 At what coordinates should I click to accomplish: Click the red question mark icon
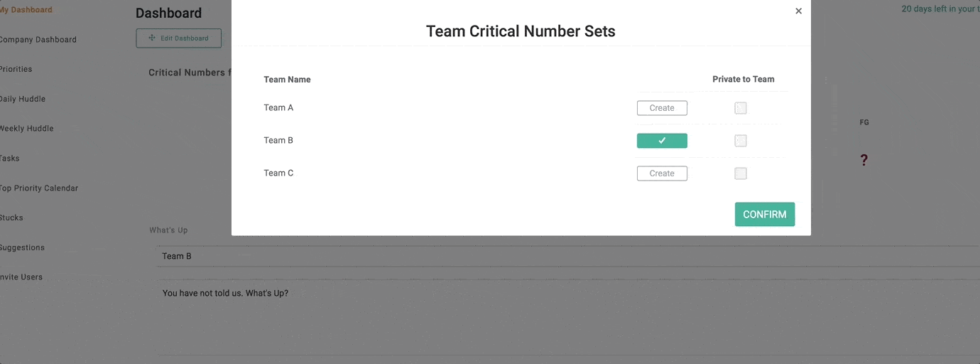coord(864,161)
